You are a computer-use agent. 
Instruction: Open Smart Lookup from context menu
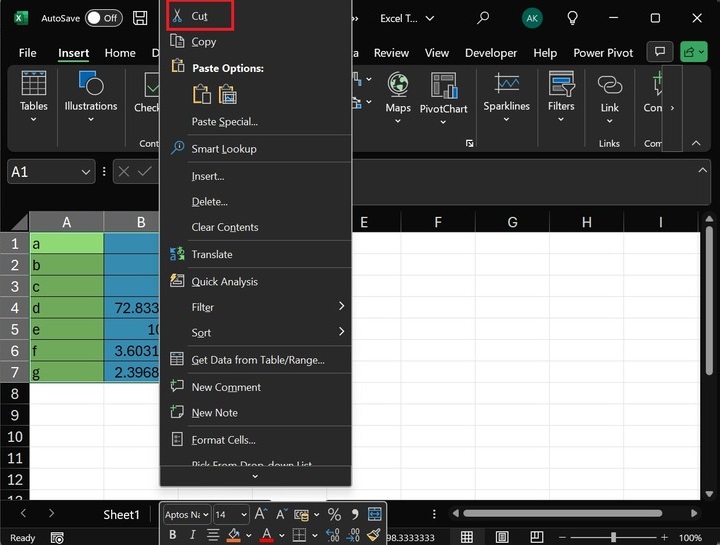click(224, 149)
